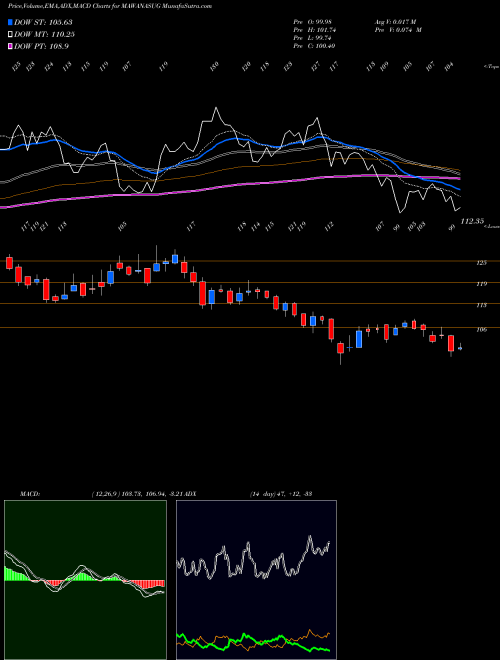
Task: Click the 112.35 value beside the EMA chart
Action: [473, 221]
